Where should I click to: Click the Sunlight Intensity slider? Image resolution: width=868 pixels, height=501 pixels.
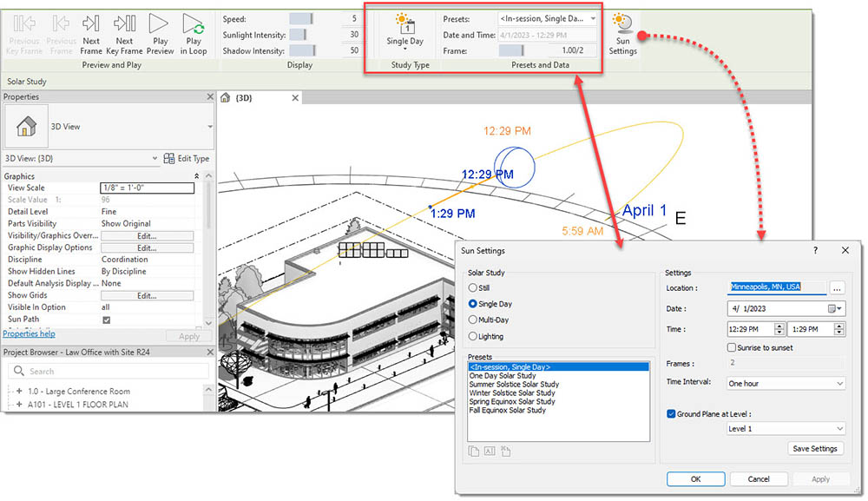[x=299, y=35]
